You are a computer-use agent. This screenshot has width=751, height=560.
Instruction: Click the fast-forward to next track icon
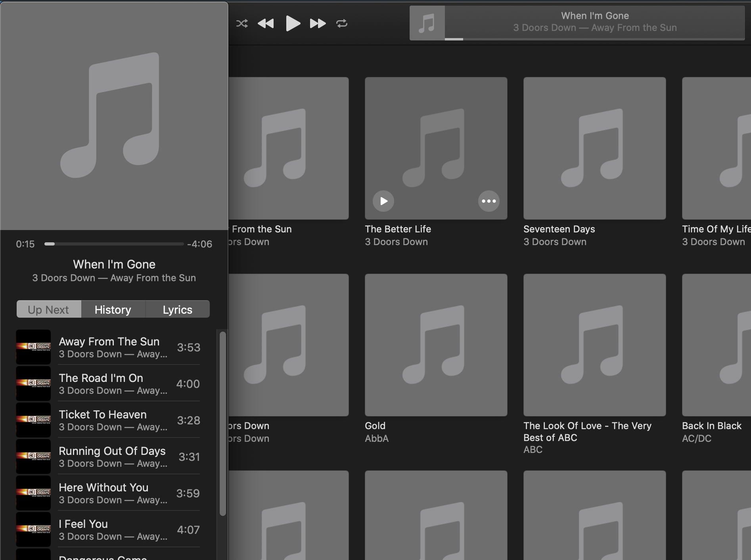(x=317, y=23)
